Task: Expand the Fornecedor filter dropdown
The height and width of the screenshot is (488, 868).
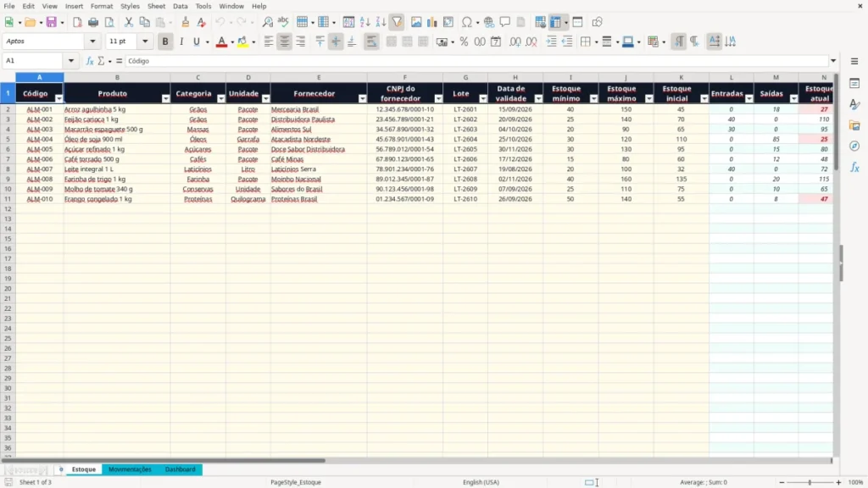Action: [362, 98]
